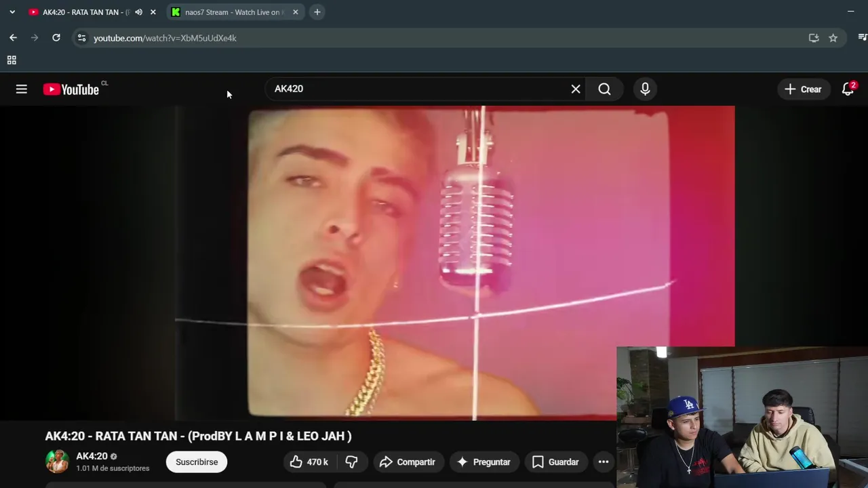The image size is (868, 488).
Task: Click the Preguntar button
Action: (x=484, y=462)
